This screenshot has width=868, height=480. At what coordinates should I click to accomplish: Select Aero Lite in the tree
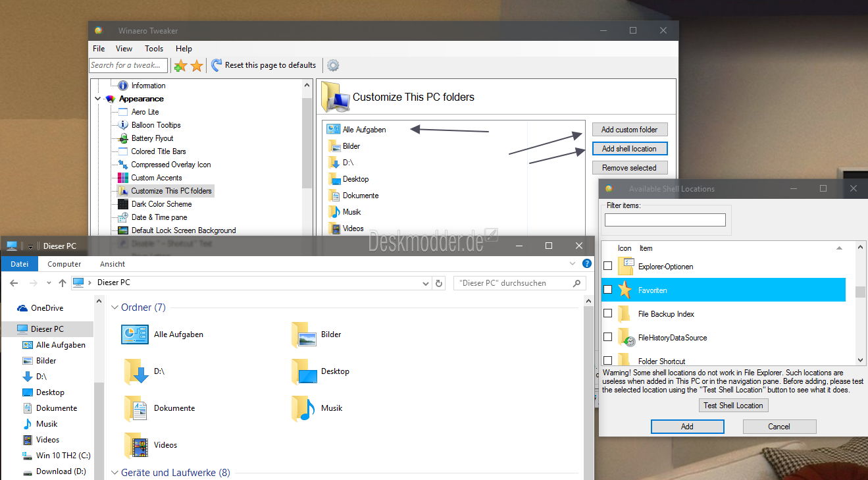pos(145,112)
